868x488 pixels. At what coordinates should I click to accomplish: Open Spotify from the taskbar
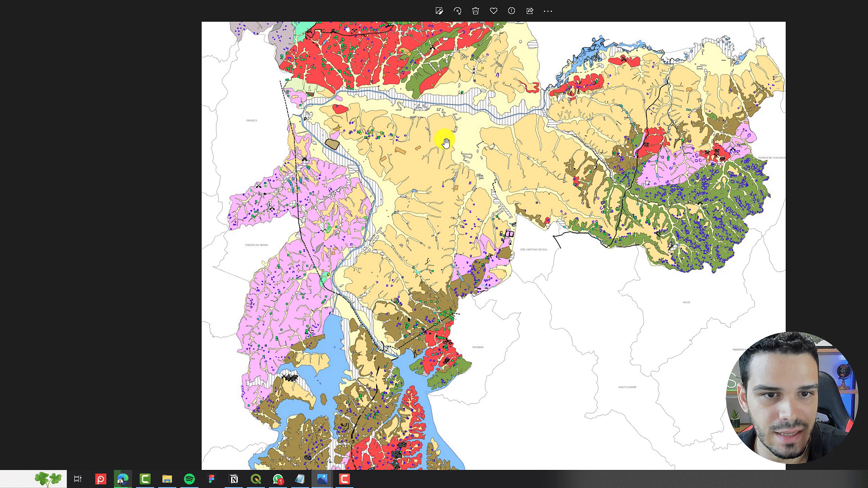[189, 479]
